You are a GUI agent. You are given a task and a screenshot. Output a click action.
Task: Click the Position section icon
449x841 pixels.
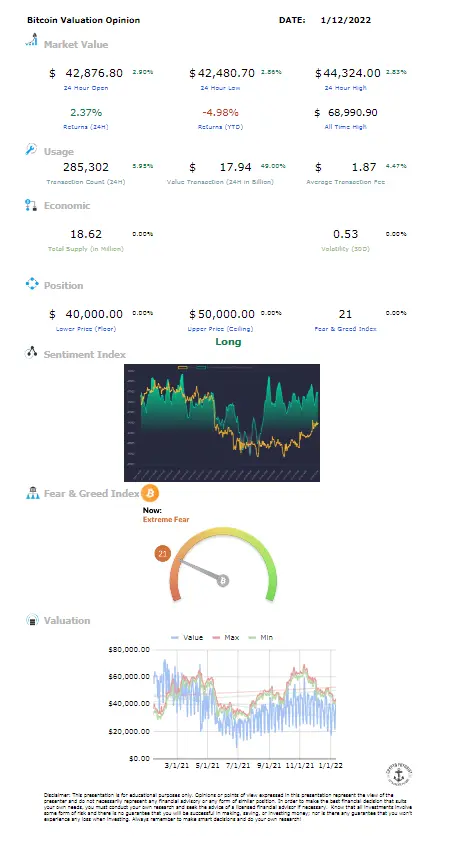[x=32, y=284]
